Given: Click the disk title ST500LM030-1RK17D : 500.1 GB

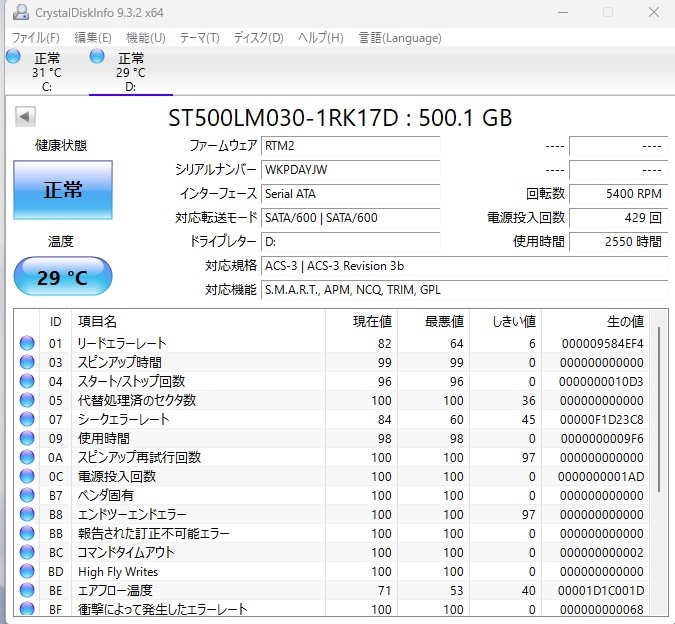Looking at the screenshot, I should [340, 117].
